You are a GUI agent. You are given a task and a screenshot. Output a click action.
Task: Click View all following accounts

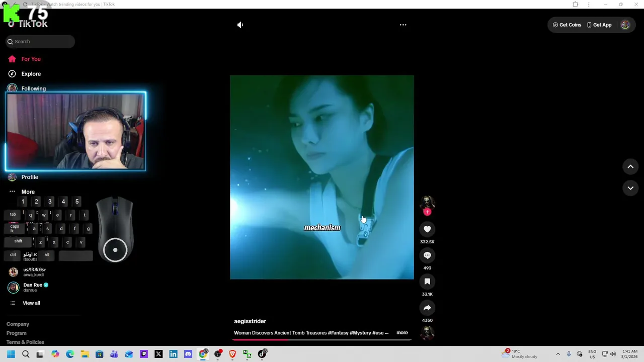(x=31, y=303)
